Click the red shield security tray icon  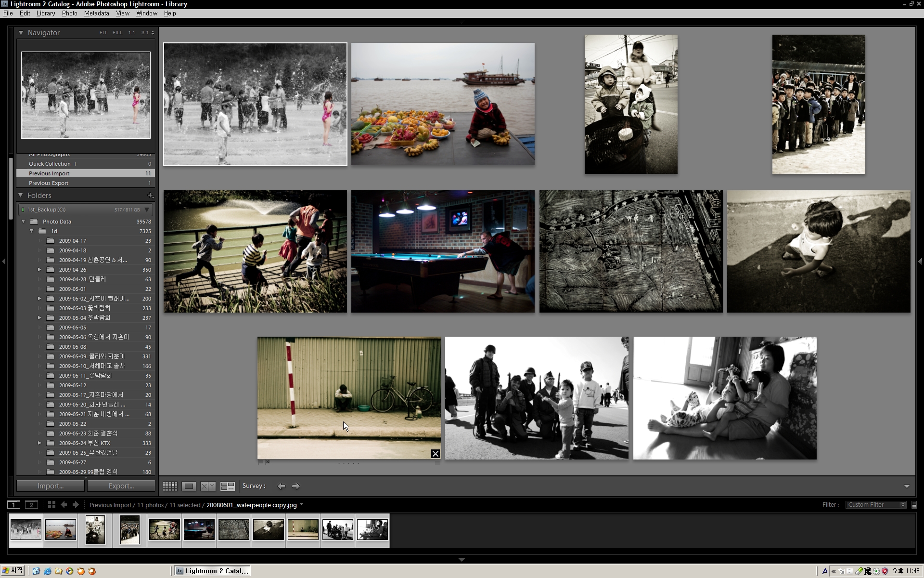coord(885,571)
